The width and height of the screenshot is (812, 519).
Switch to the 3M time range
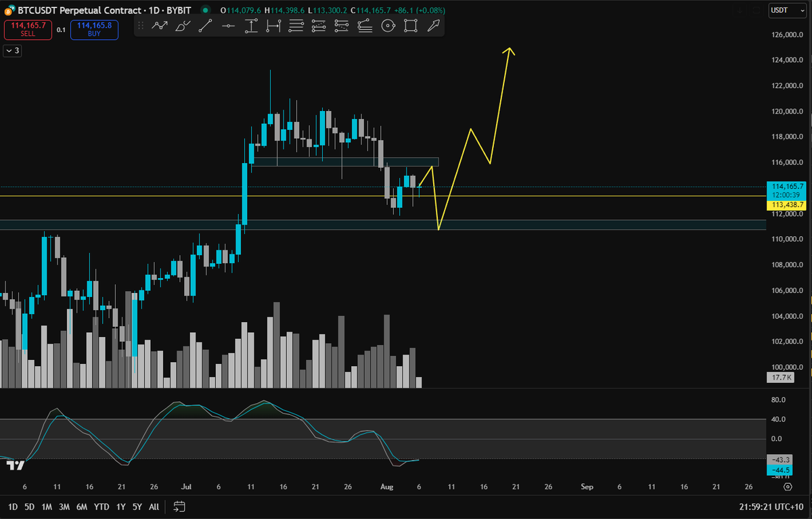tap(64, 506)
